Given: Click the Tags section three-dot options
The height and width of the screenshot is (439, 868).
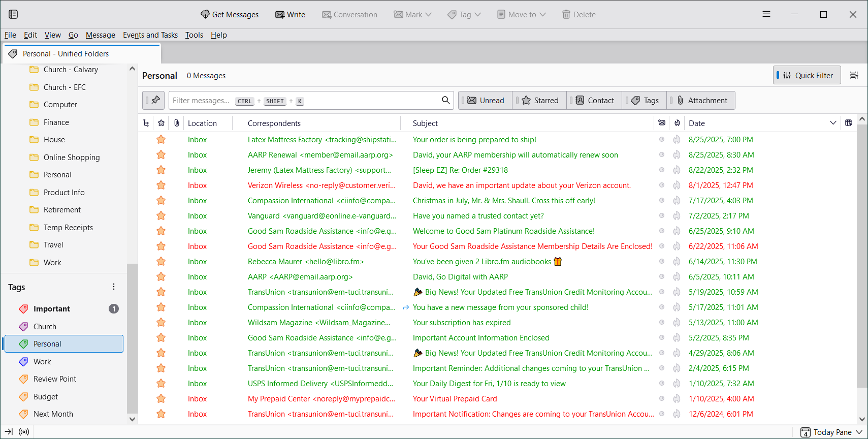Looking at the screenshot, I should pyautogui.click(x=114, y=287).
